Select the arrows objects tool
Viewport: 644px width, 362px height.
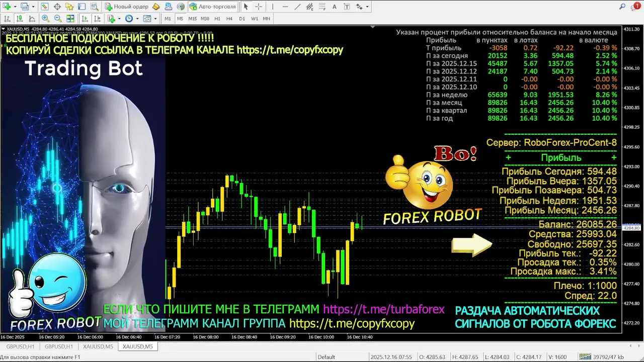[x=359, y=7]
